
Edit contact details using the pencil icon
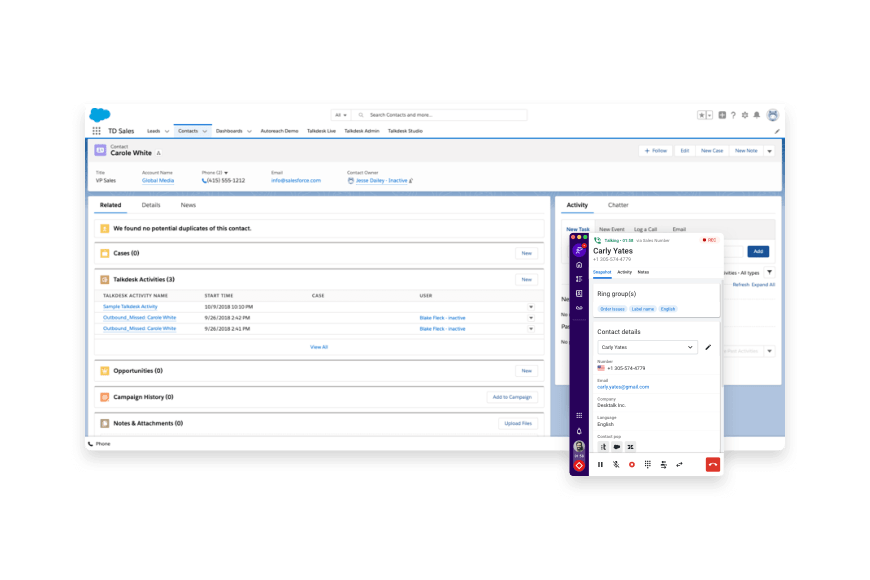(707, 347)
